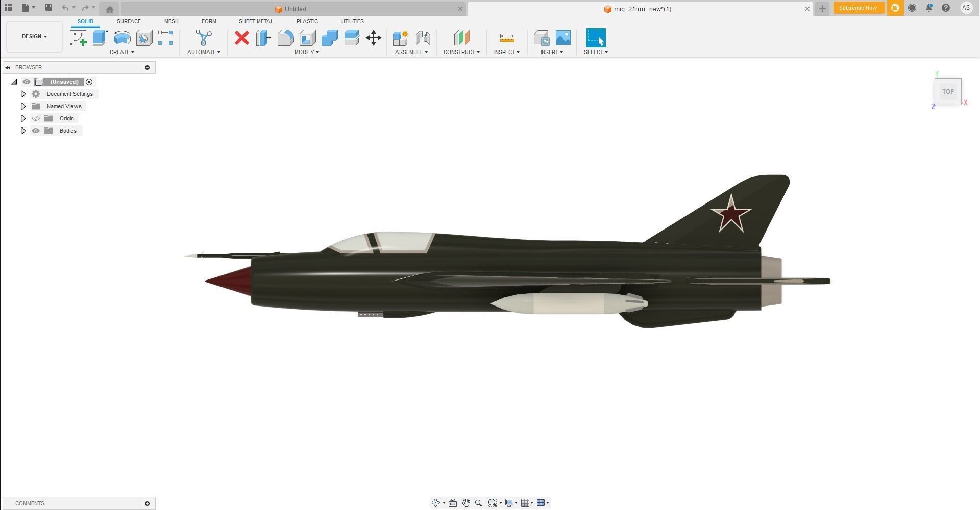
Task: Click the Save disk icon
Action: coord(48,8)
